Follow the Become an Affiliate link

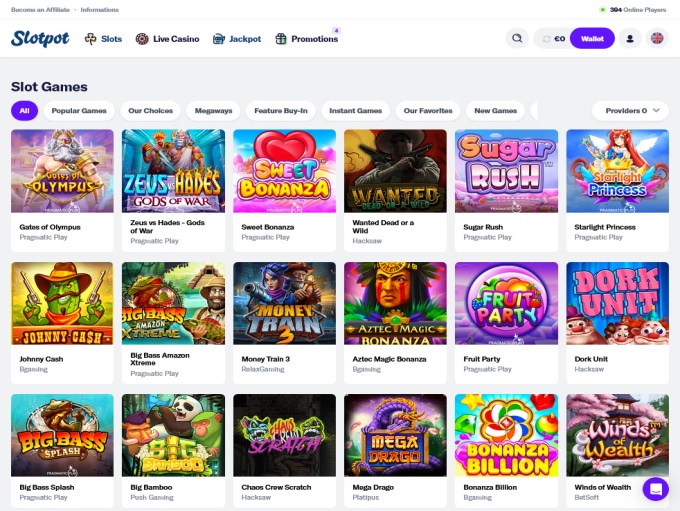click(41, 10)
